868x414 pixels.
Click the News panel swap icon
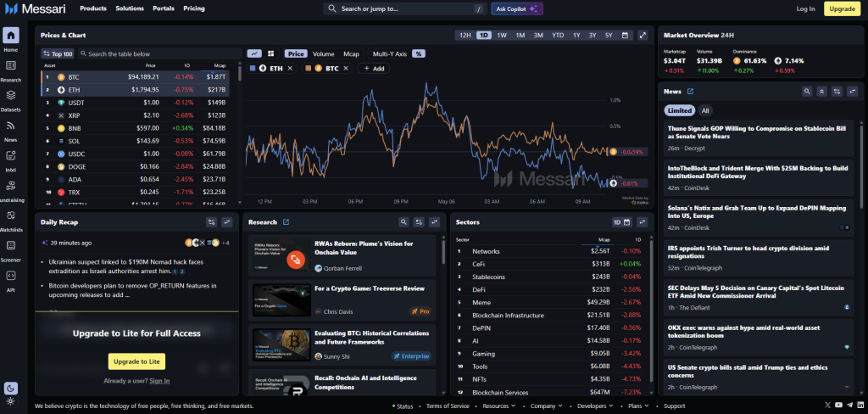853,92
